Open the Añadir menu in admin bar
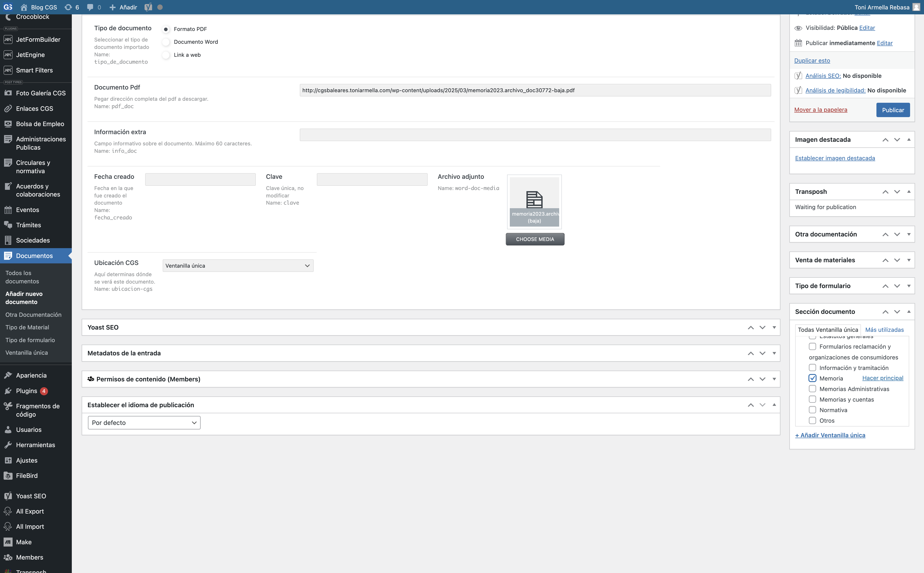The image size is (924, 573). [x=123, y=7]
